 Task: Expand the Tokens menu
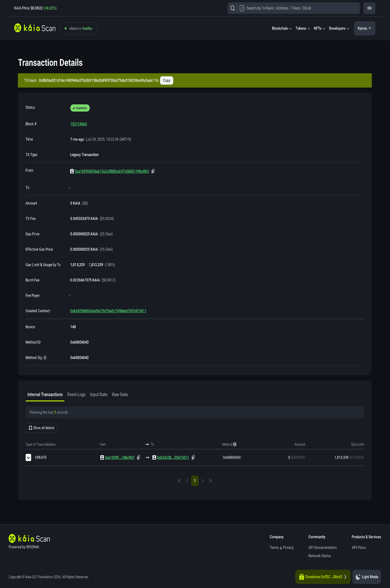pyautogui.click(x=302, y=28)
